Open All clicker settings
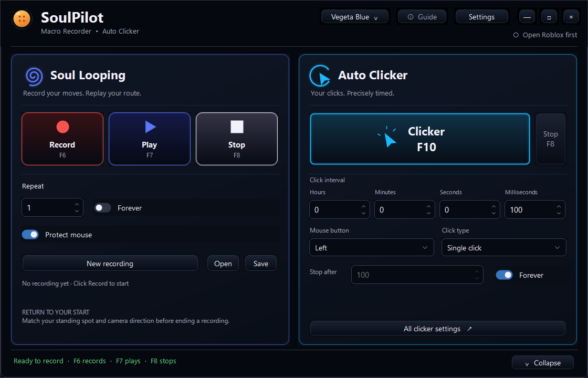This screenshot has width=588, height=378. tap(438, 329)
